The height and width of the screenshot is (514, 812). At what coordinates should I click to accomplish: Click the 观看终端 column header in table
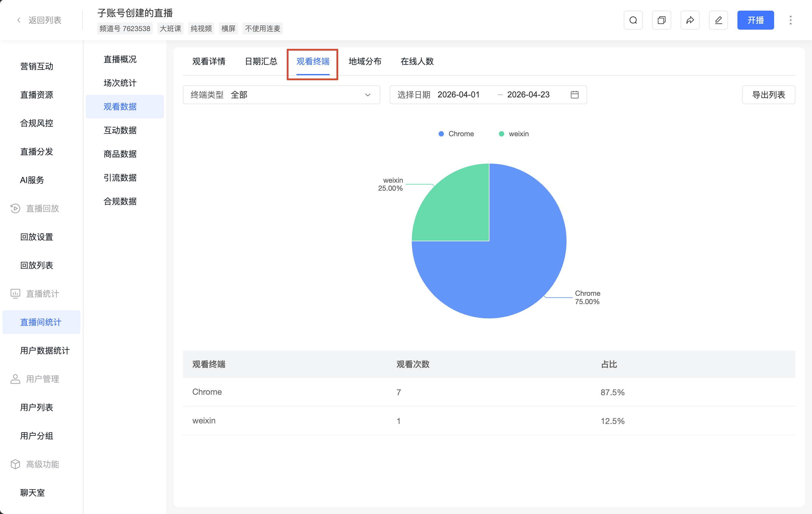[209, 364]
